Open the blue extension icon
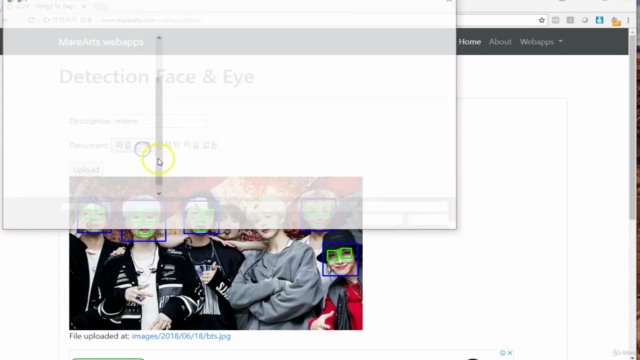640x360 pixels. pos(600,20)
